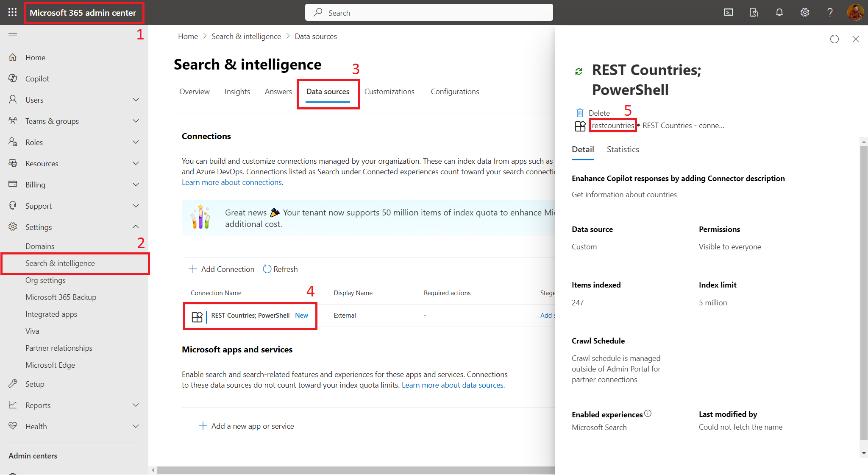Screen dimensions: 868x475
Task: Open Org settings in sidebar
Action: 45,280
